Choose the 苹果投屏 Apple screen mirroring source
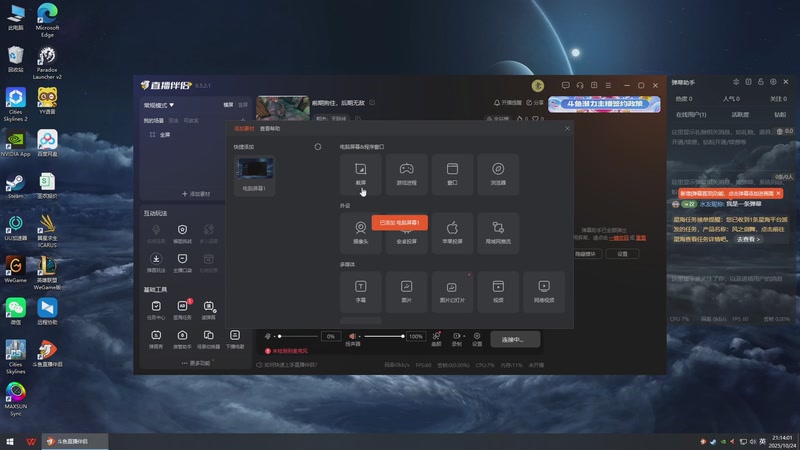The width and height of the screenshot is (800, 450). click(x=452, y=233)
